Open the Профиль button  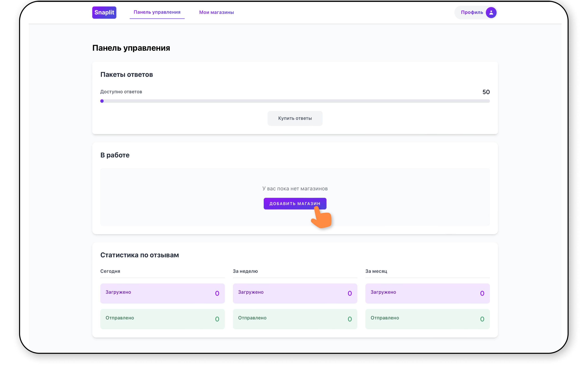[x=471, y=13]
